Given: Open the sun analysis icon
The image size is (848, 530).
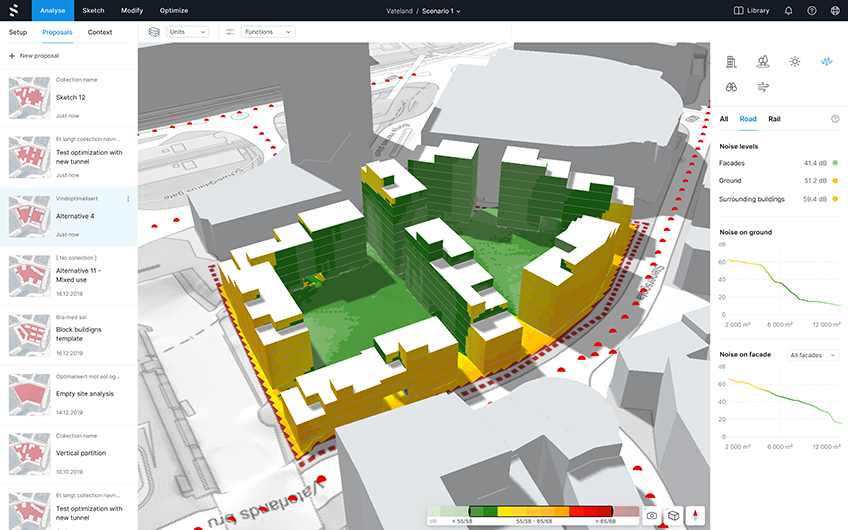Looking at the screenshot, I should coord(794,61).
